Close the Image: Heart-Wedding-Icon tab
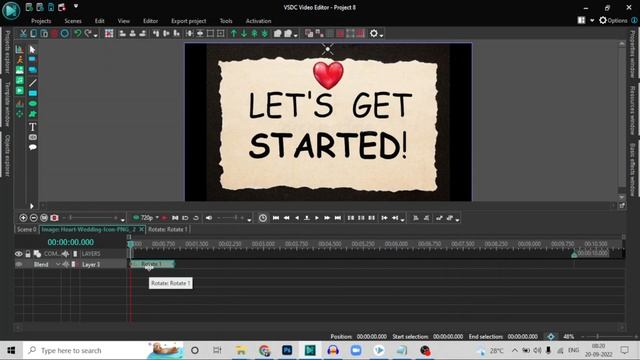This screenshot has width=640, height=360. 141,229
